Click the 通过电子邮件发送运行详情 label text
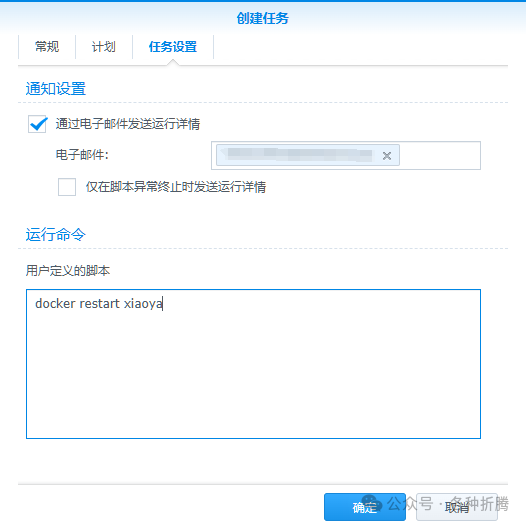Viewport: 526px width, 525px height. (128, 124)
